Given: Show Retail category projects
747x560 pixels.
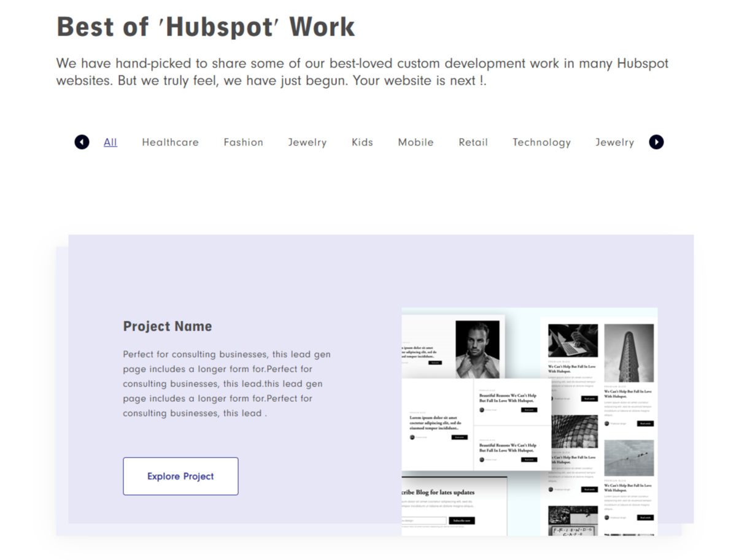Looking at the screenshot, I should click(x=473, y=142).
